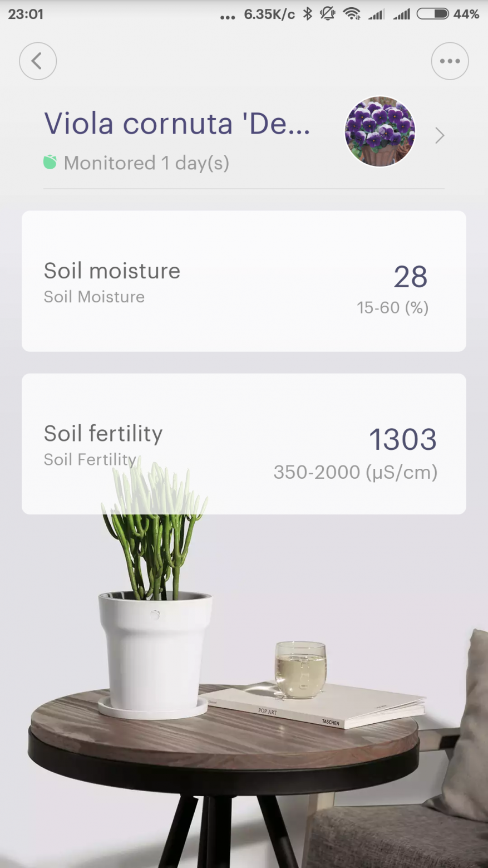
Task: Tap the Viola cornuta plant name
Action: pyautogui.click(x=177, y=123)
